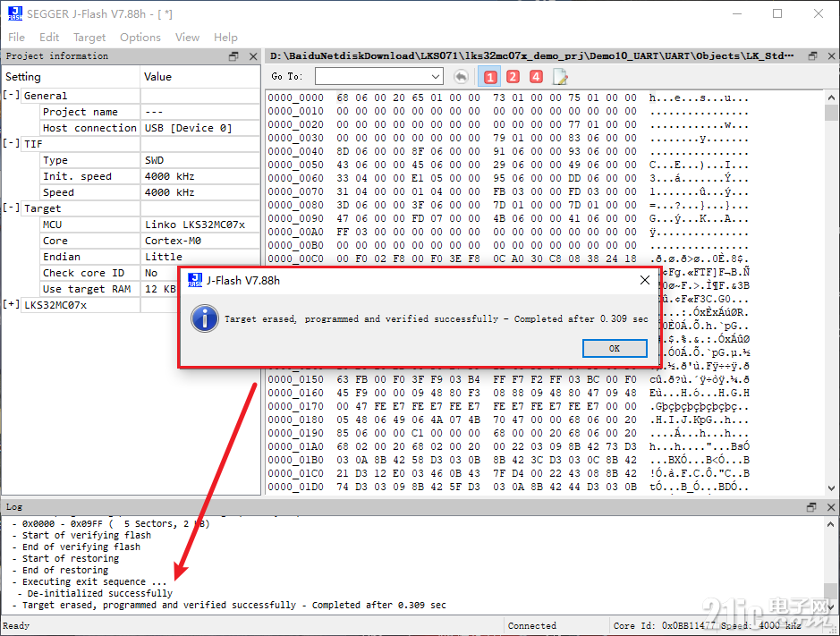Image resolution: width=840 pixels, height=636 pixels.
Task: Expand the LKS32MC07x group
Action: [x=12, y=304]
